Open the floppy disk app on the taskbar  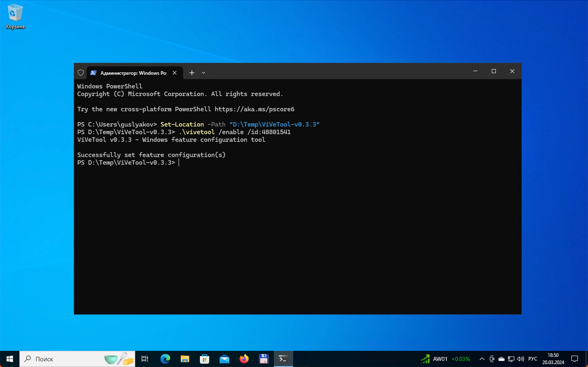click(x=263, y=359)
